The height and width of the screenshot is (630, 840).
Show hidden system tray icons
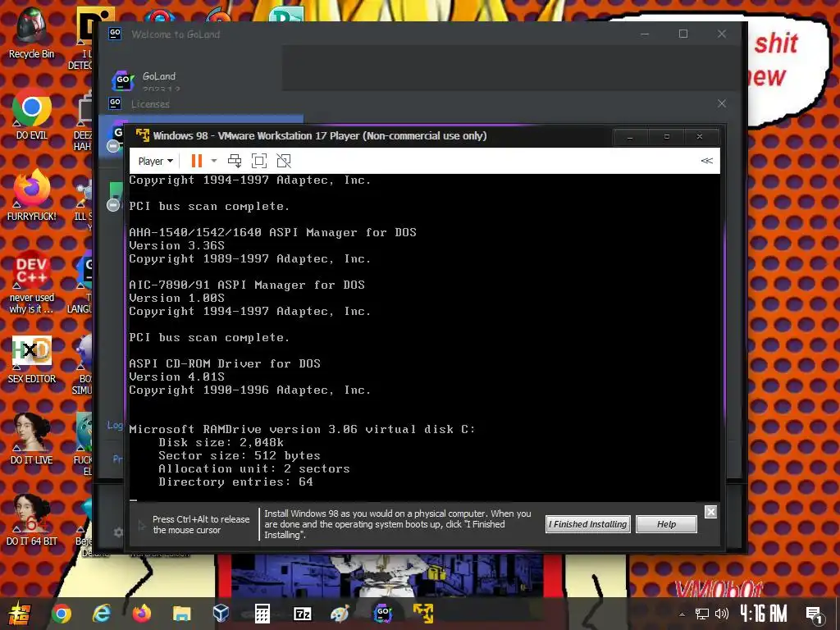coord(682,614)
